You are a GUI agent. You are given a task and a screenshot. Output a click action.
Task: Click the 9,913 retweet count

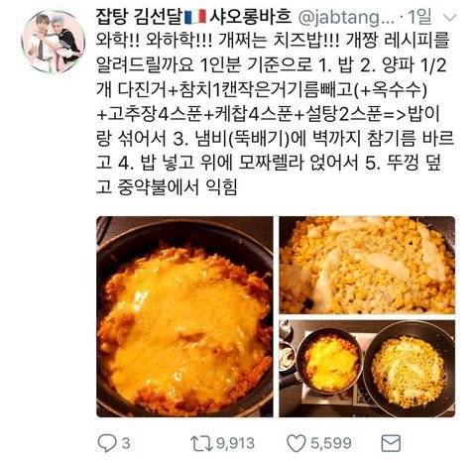[235, 443]
